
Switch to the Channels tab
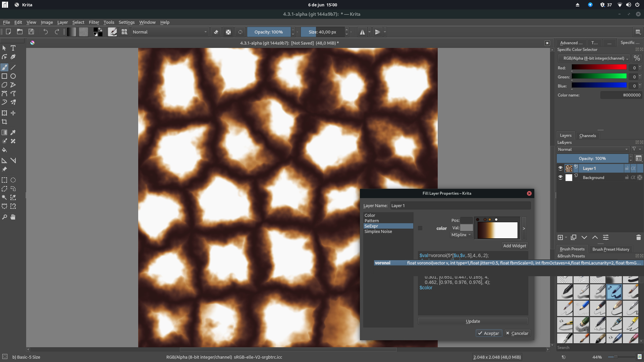coord(587,135)
